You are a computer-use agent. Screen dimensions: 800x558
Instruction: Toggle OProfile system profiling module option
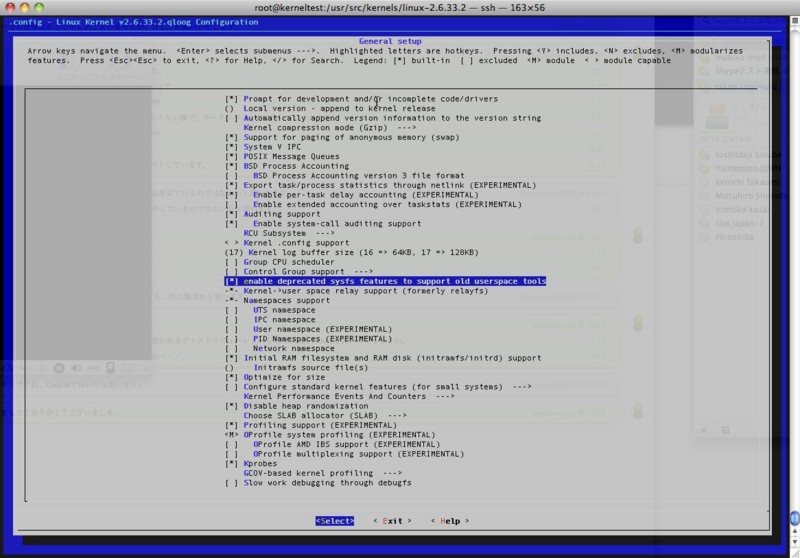[x=231, y=435]
